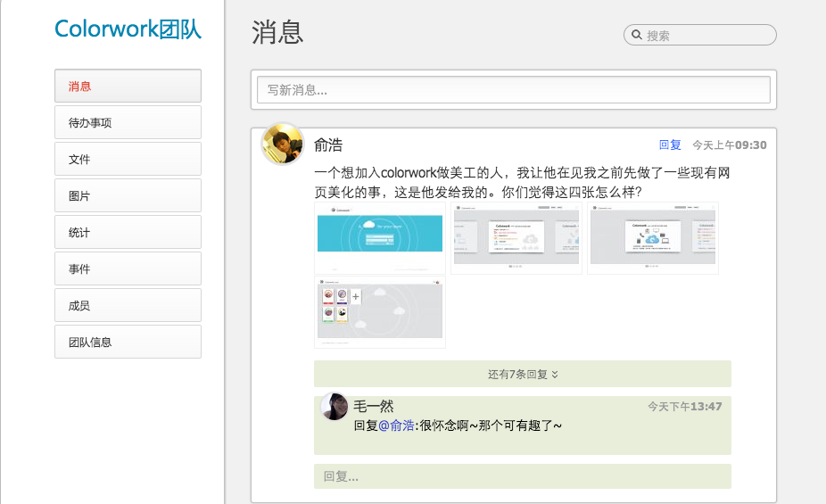Click the message text starting with 一个想加入colorwork
The width and height of the screenshot is (826, 504).
pos(522,182)
